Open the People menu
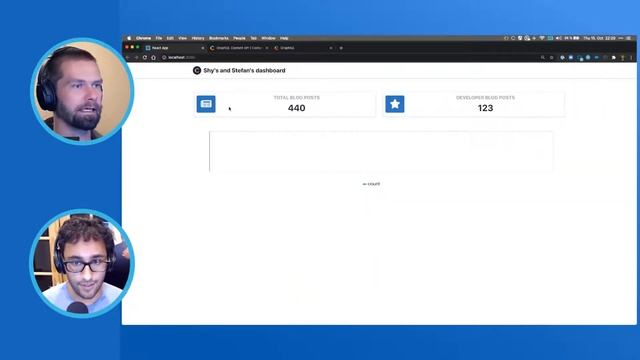Screen dimensions: 640x360 pyautogui.click(x=239, y=38)
